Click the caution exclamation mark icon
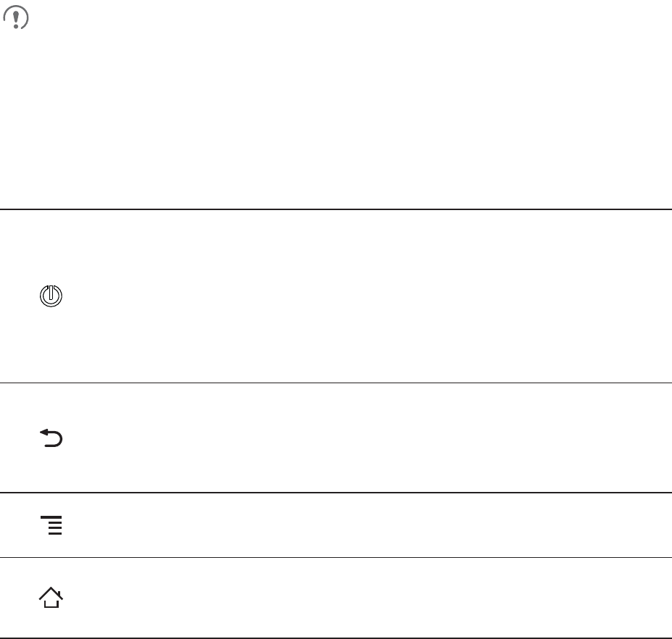This screenshot has height=639, width=672. 17,18
